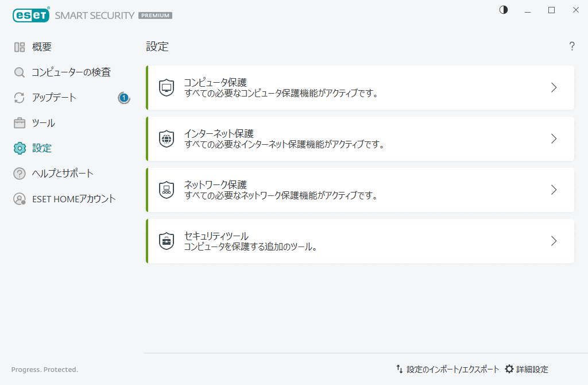Open 詳細設定 at the bottom right
This screenshot has width=588, height=385.
528,369
